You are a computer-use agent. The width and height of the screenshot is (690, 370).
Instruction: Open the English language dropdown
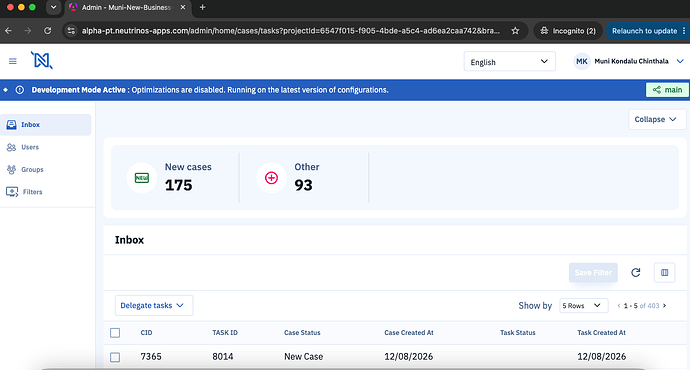click(510, 62)
